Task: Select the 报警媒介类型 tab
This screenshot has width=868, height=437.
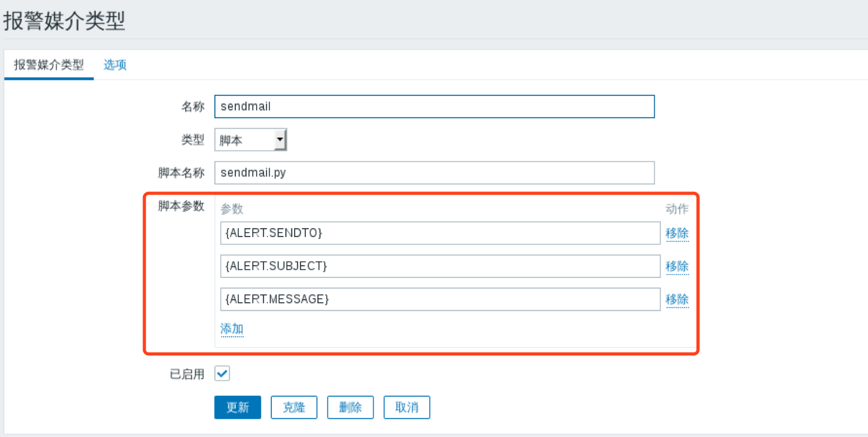Action: click(x=49, y=65)
